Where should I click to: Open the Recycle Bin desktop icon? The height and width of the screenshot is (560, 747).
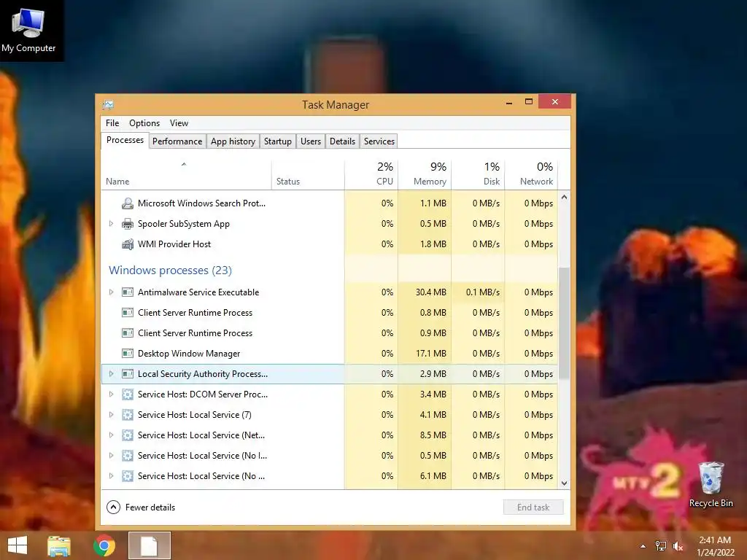tap(711, 484)
